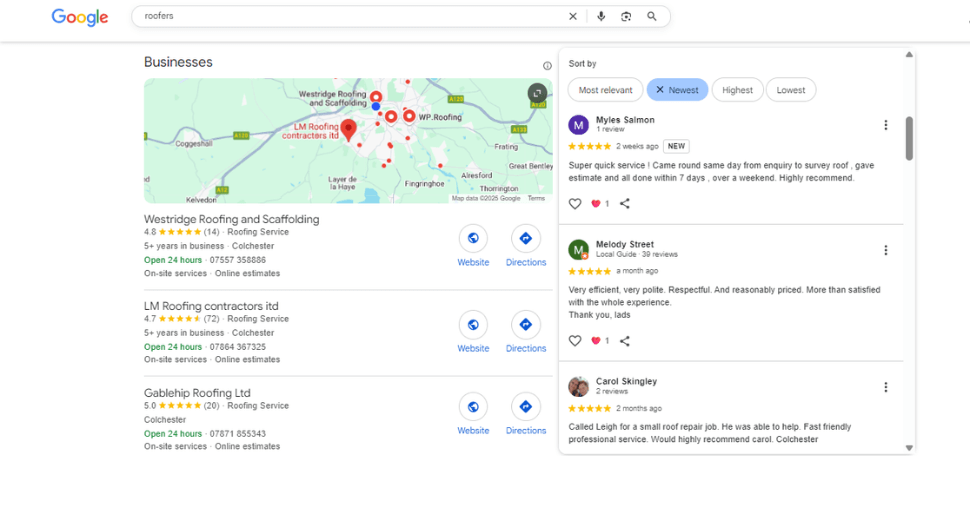Click LM Roofing's 4.7 star rating (72)
Viewport: 970px width, 517px height.
coord(182,318)
